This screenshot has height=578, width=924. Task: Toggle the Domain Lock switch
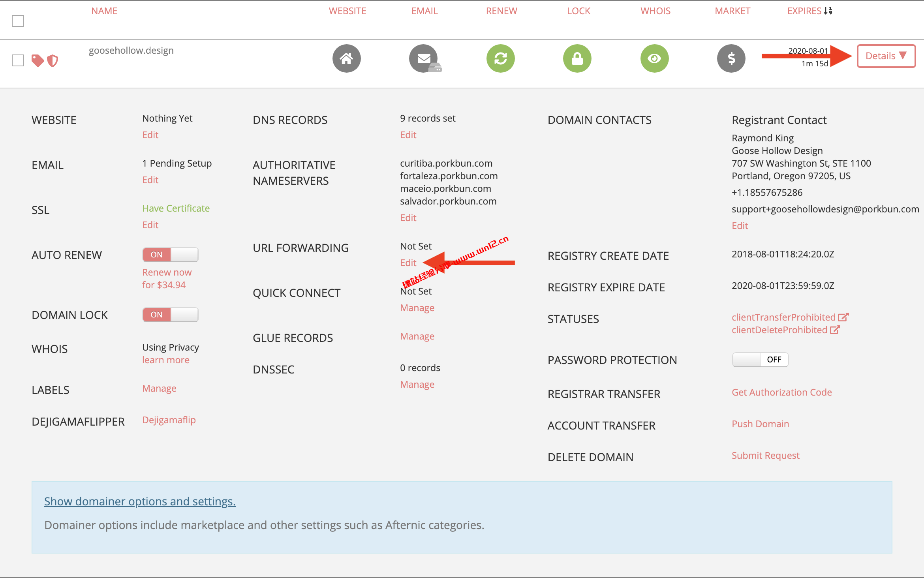coord(170,315)
